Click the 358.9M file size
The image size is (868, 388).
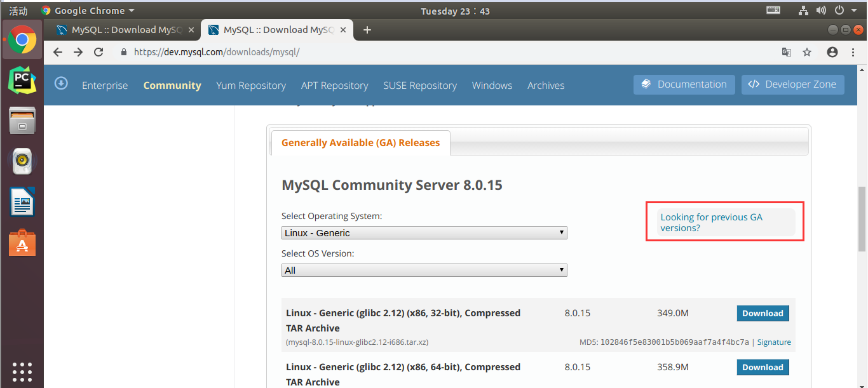pos(673,367)
